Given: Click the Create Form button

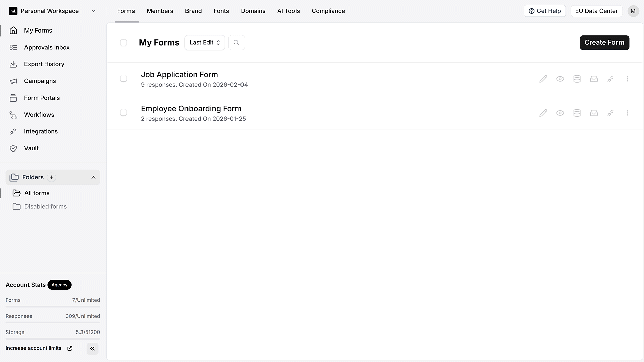Looking at the screenshot, I should coord(604,43).
